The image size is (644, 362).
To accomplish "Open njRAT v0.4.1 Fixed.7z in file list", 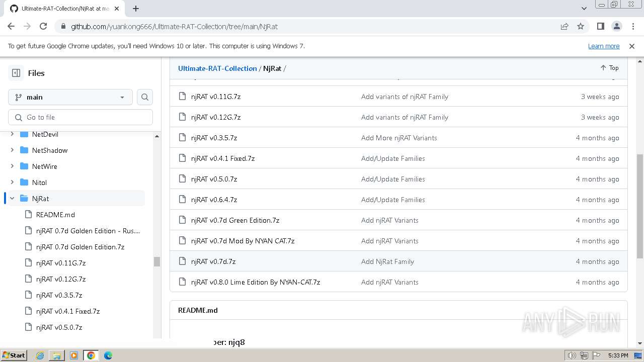I will point(223,158).
